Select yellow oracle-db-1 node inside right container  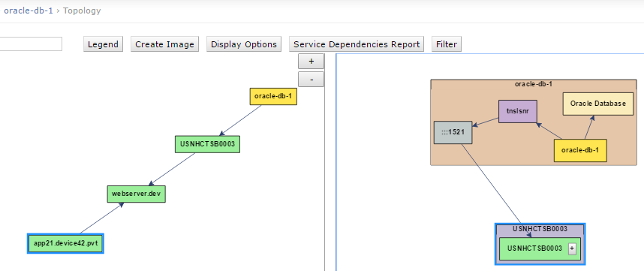tap(580, 150)
